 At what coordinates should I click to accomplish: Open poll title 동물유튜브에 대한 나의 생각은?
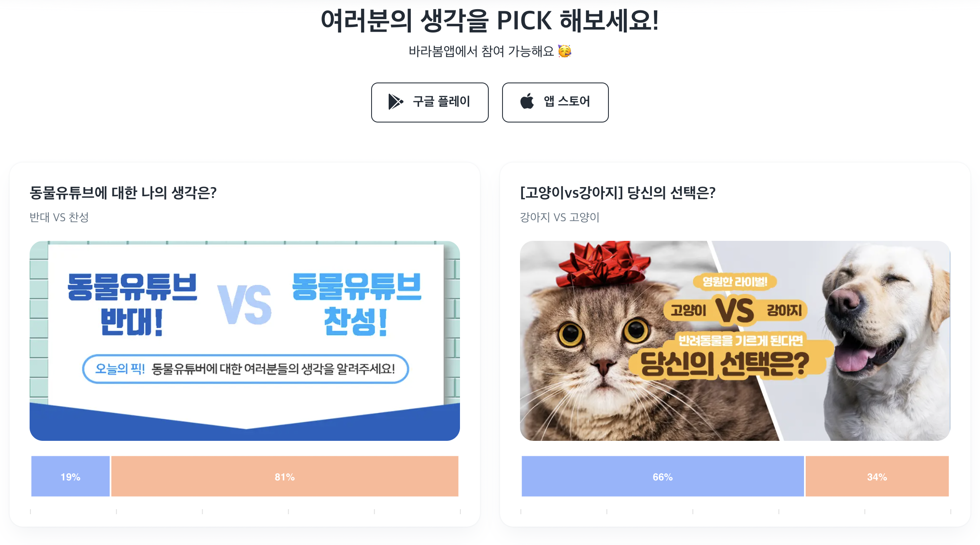[123, 192]
